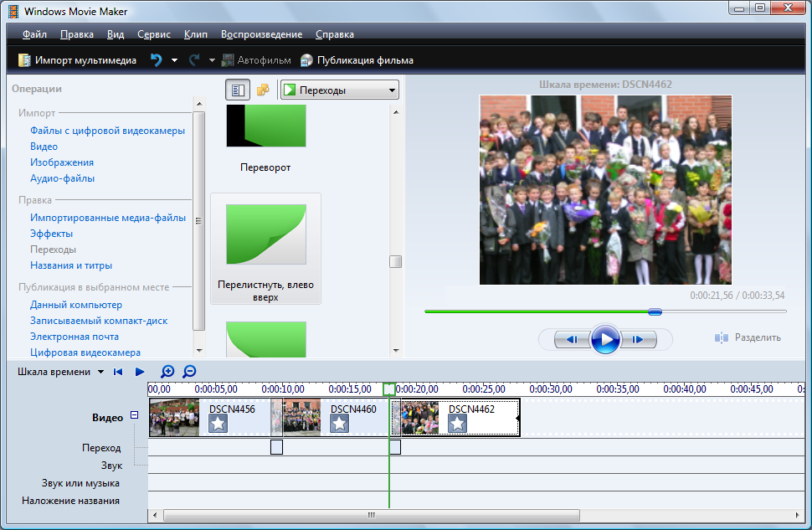The width and height of the screenshot is (812, 530).
Task: Click the Import Media icon
Action: point(24,60)
